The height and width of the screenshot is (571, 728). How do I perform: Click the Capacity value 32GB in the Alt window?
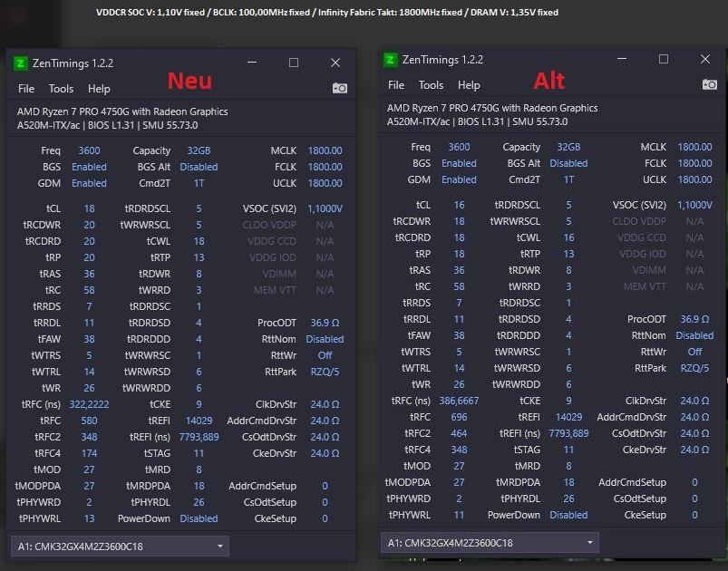pos(568,147)
